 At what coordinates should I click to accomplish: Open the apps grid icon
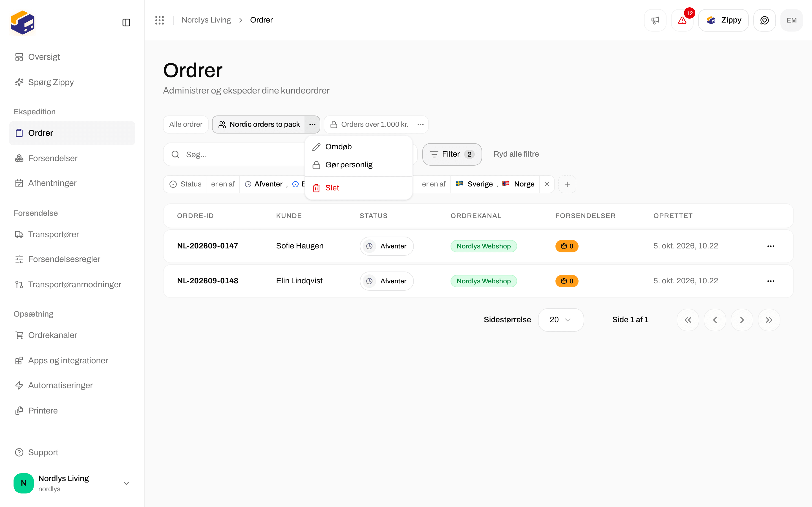160,20
